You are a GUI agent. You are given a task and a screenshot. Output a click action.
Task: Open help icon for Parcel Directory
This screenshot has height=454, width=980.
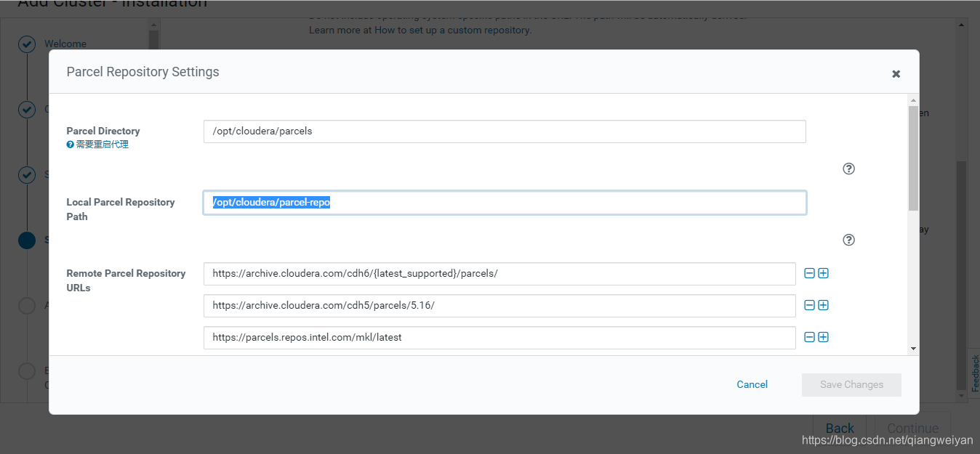848,169
